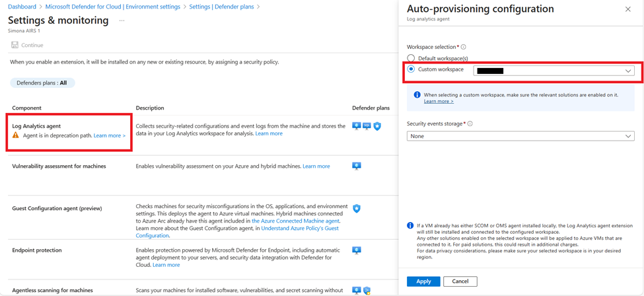Click the Continue save icon
This screenshot has width=644, height=296.
(x=15, y=45)
